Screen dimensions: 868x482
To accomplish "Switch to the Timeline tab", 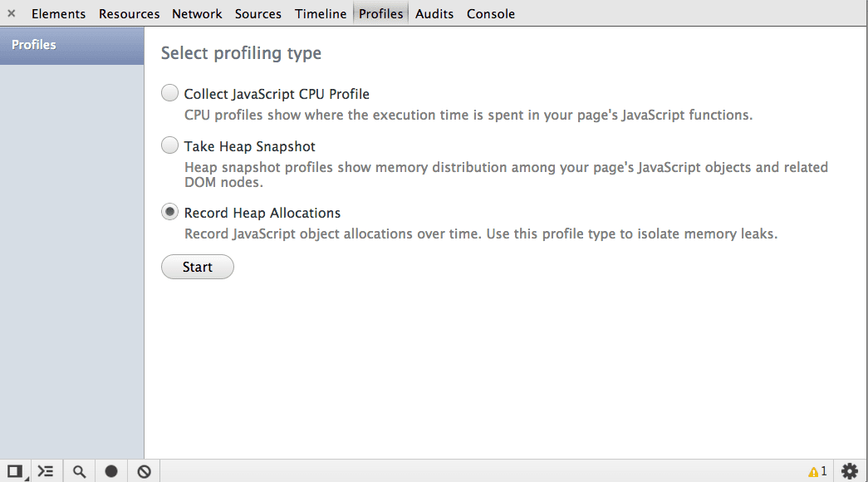I will [x=321, y=13].
